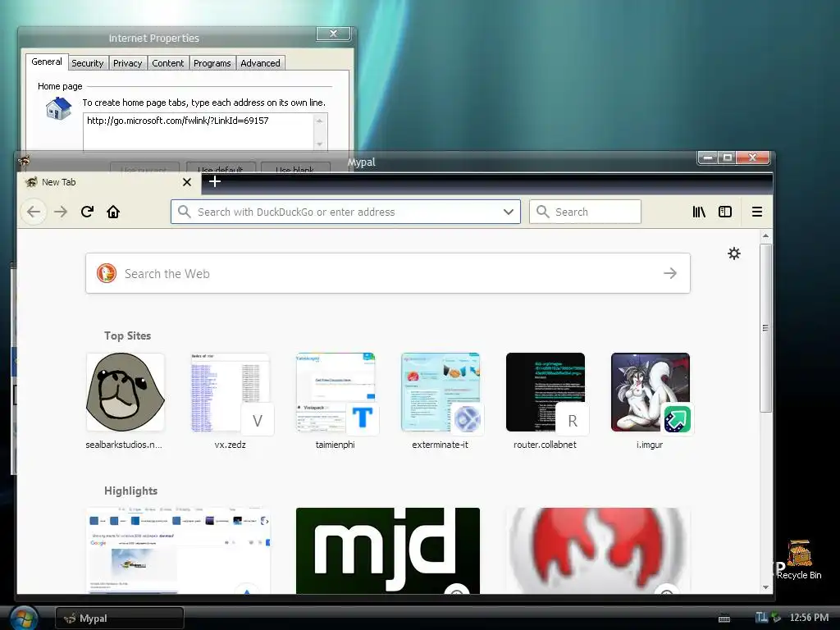Open the mjd highlight card
Viewport: 840px width, 630px height.
388,550
